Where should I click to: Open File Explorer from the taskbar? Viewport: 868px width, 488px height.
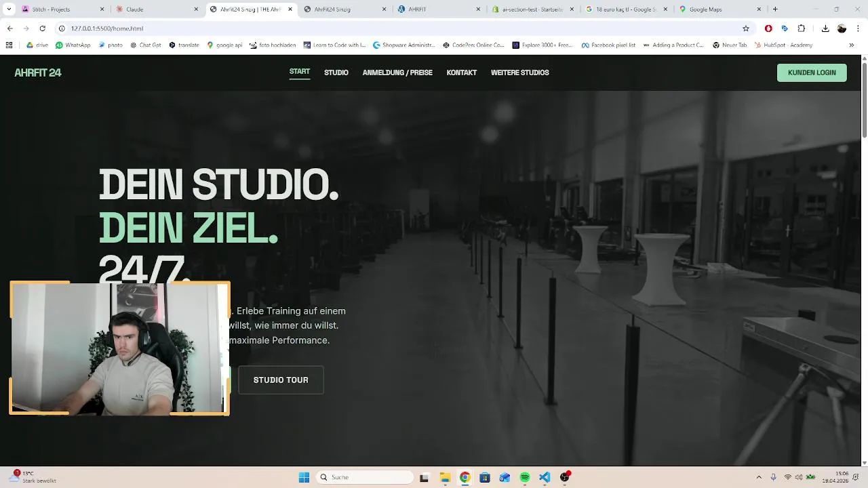pyautogui.click(x=445, y=477)
